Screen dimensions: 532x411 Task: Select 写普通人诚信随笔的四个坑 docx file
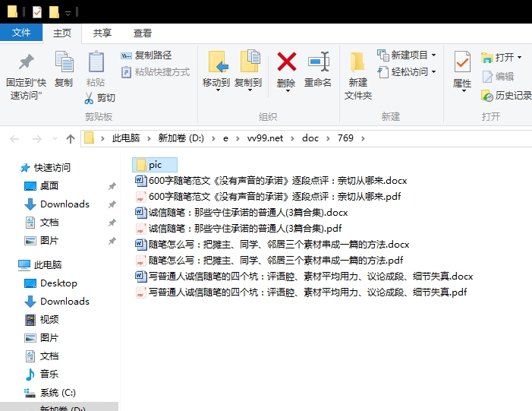(x=304, y=276)
